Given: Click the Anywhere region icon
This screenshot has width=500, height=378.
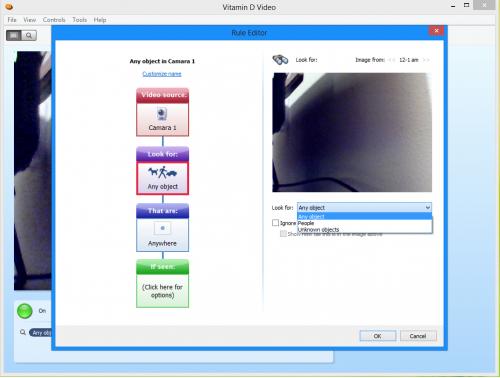Looking at the screenshot, I should (162, 228).
